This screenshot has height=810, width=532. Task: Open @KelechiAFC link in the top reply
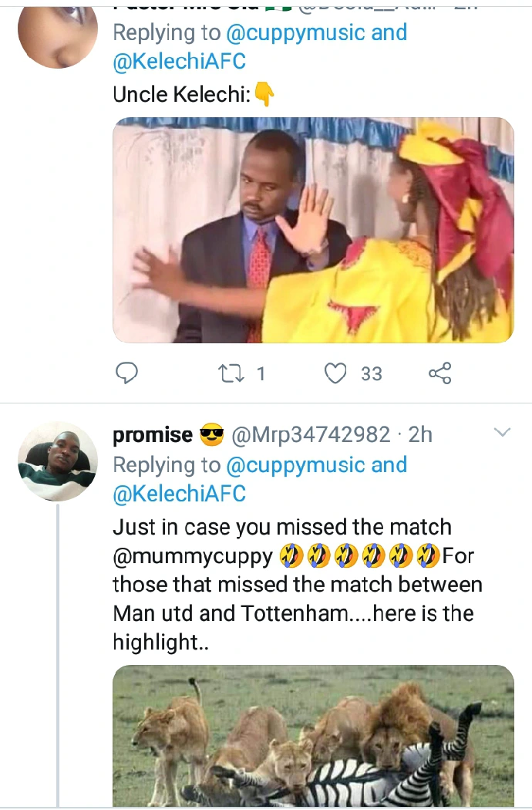(x=179, y=62)
